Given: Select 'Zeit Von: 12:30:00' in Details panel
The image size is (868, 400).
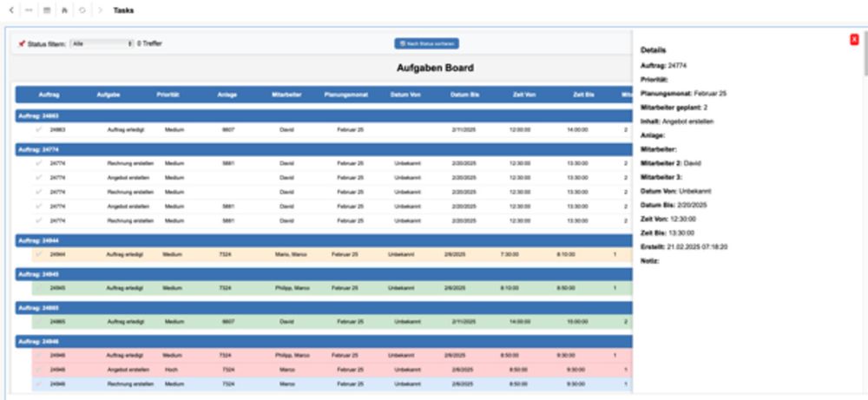Looking at the screenshot, I should click(667, 219).
